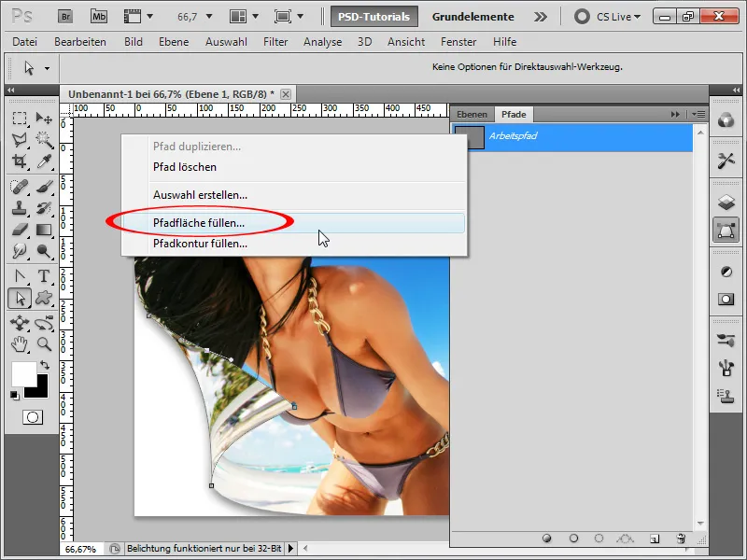Select the Grundelemente workspace
Image resolution: width=747 pixels, height=560 pixels.
(472, 17)
